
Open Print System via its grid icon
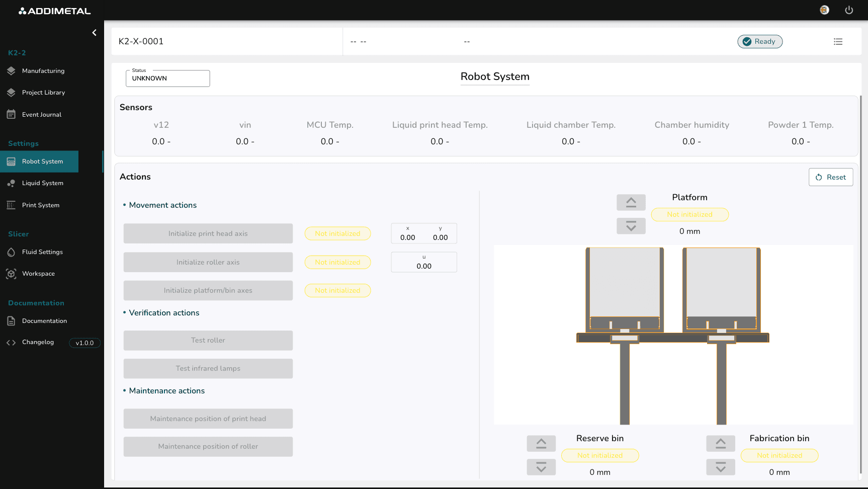[11, 205]
